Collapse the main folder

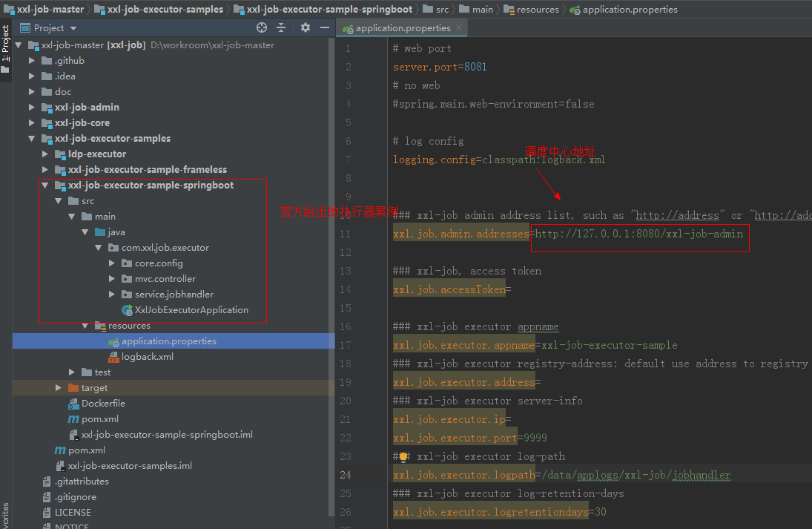tap(72, 217)
